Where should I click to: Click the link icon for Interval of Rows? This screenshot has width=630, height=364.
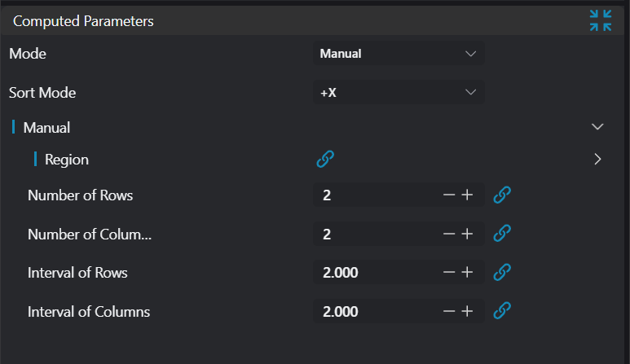(x=503, y=272)
